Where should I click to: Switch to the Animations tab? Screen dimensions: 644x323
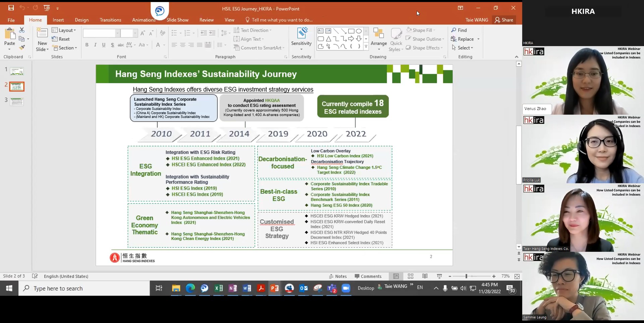[x=144, y=20]
